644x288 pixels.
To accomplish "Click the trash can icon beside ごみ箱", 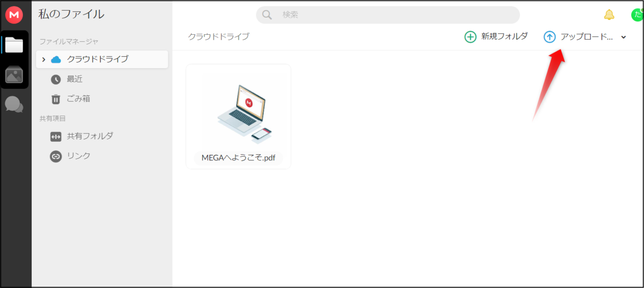I will (x=56, y=99).
